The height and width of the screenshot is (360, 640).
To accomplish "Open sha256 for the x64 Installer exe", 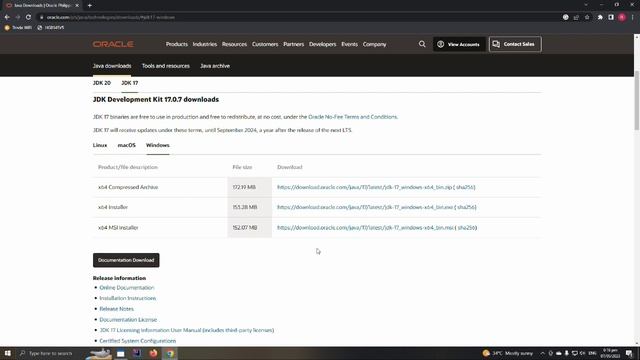I will pyautogui.click(x=466, y=207).
